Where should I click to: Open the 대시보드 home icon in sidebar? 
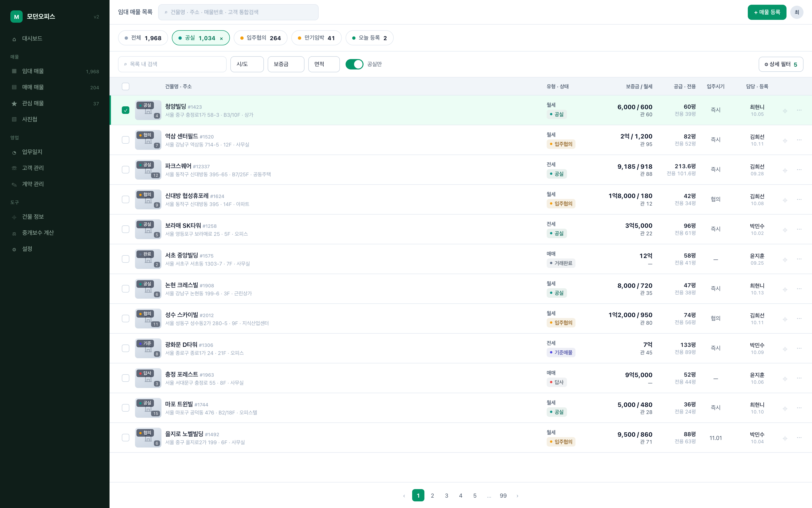click(14, 39)
